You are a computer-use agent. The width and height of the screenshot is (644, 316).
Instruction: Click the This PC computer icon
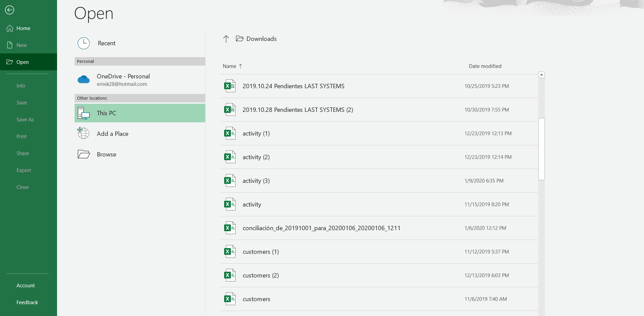tap(83, 113)
